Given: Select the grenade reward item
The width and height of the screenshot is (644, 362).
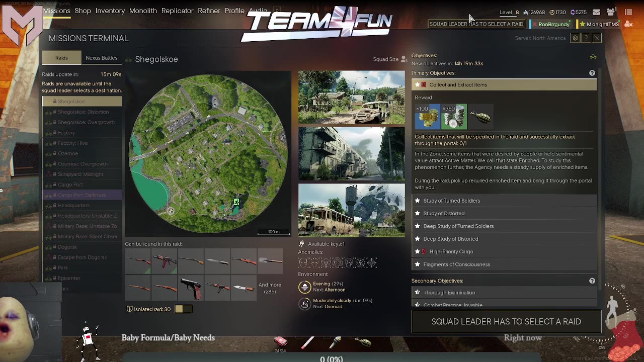Looking at the screenshot, I should 480,117.
